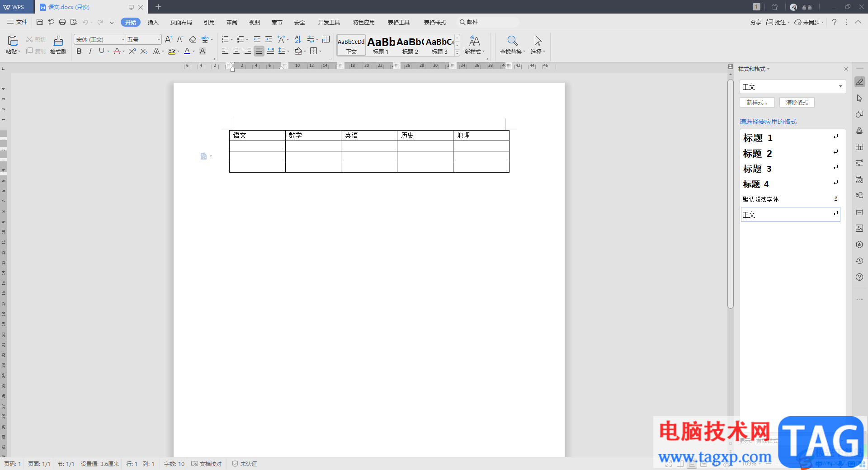Open the 插入 (Insert) tab
868x470 pixels.
click(x=153, y=22)
